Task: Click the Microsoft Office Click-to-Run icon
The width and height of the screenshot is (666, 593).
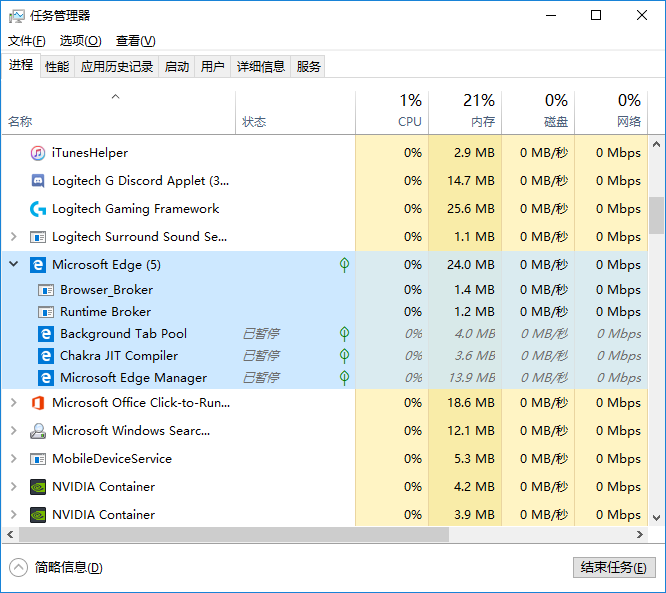Action: [x=38, y=403]
